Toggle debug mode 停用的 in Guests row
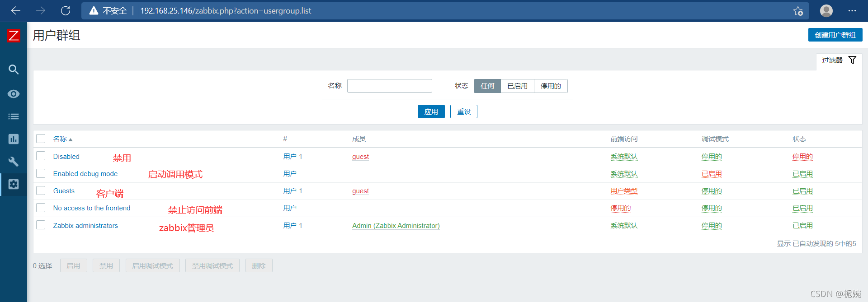 [712, 191]
